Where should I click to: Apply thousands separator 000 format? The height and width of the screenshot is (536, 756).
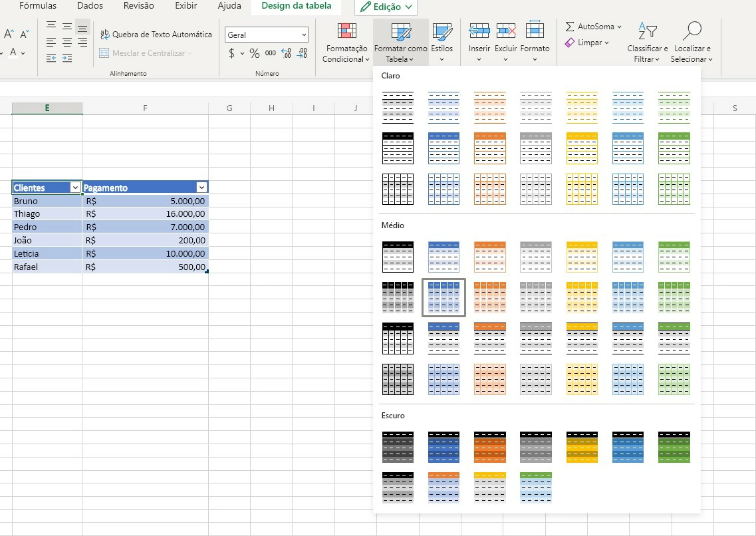pos(271,53)
